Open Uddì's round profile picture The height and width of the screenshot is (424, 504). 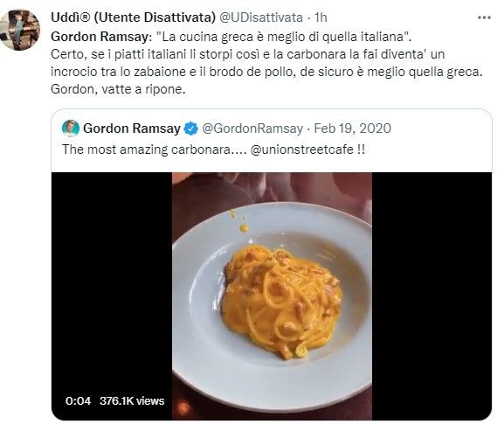pos(19,30)
